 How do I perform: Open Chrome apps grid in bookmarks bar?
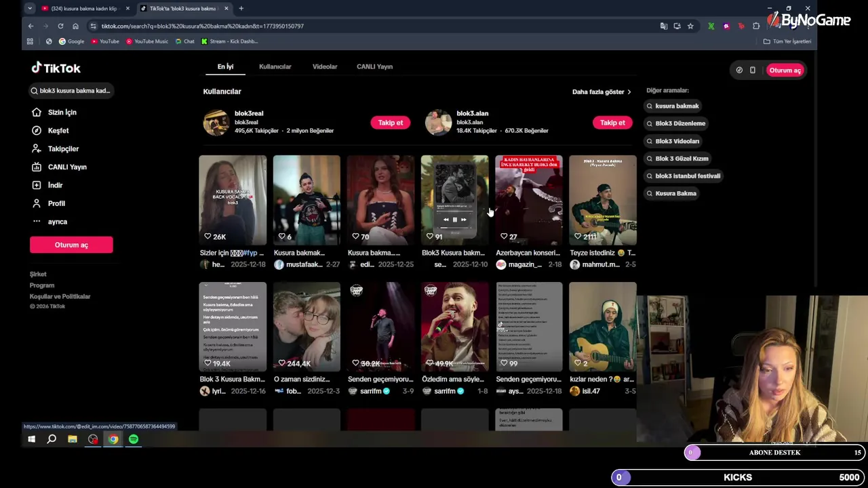[x=30, y=41]
